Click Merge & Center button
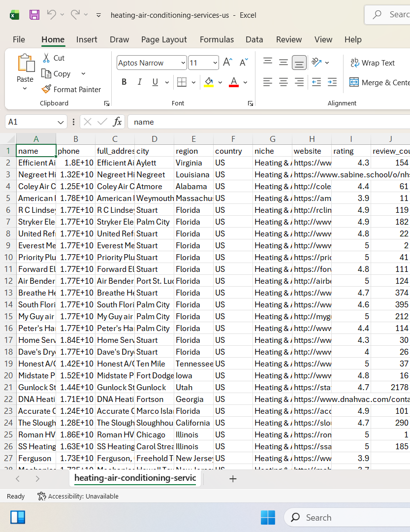This screenshot has width=410, height=532. pyautogui.click(x=379, y=82)
